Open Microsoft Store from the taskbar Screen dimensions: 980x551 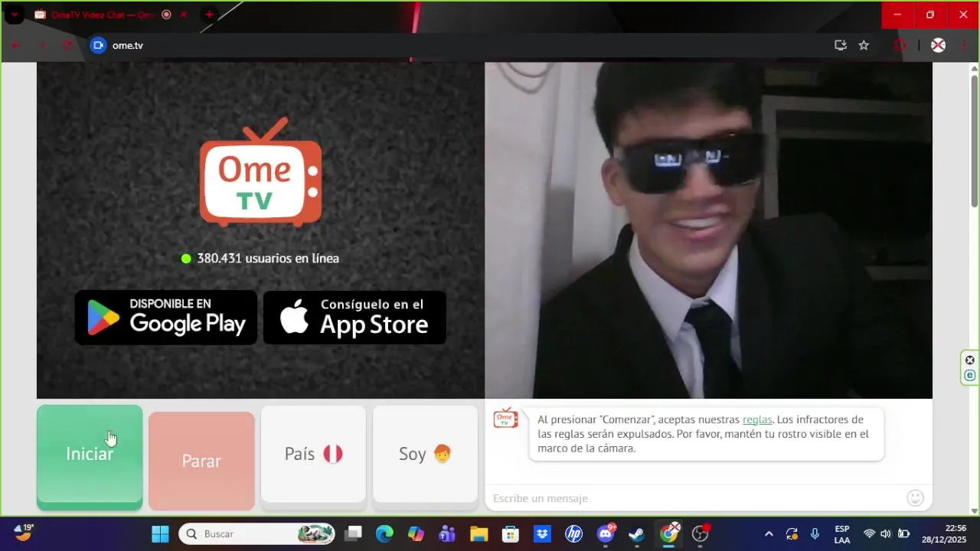tap(511, 533)
